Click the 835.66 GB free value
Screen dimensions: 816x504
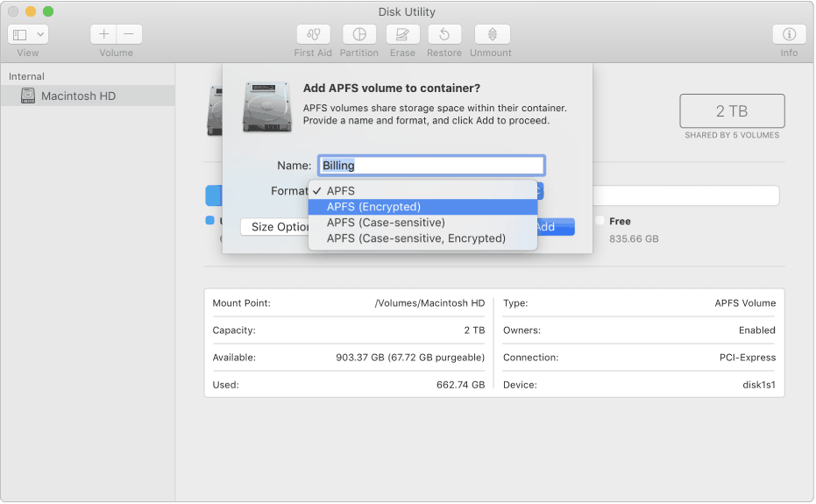(634, 239)
